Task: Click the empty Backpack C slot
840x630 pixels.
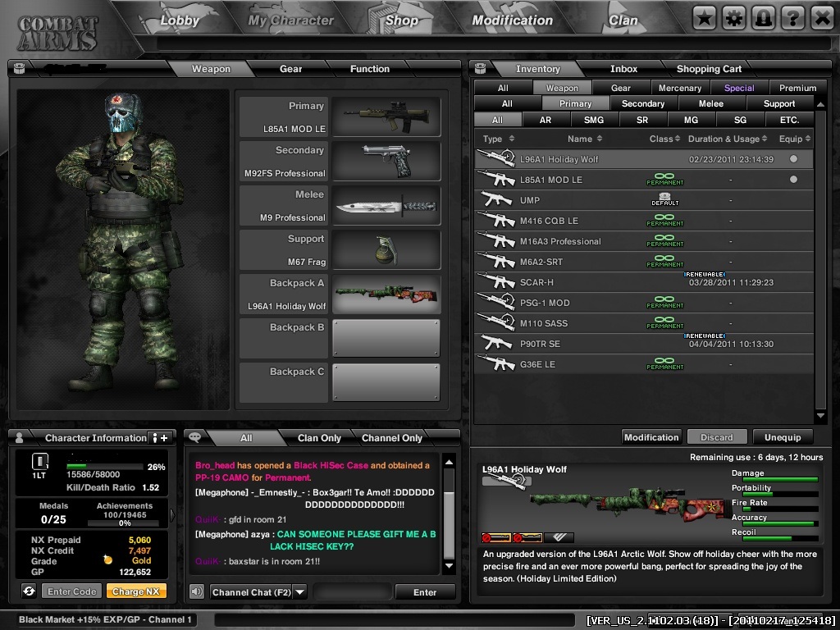Action: click(386, 382)
